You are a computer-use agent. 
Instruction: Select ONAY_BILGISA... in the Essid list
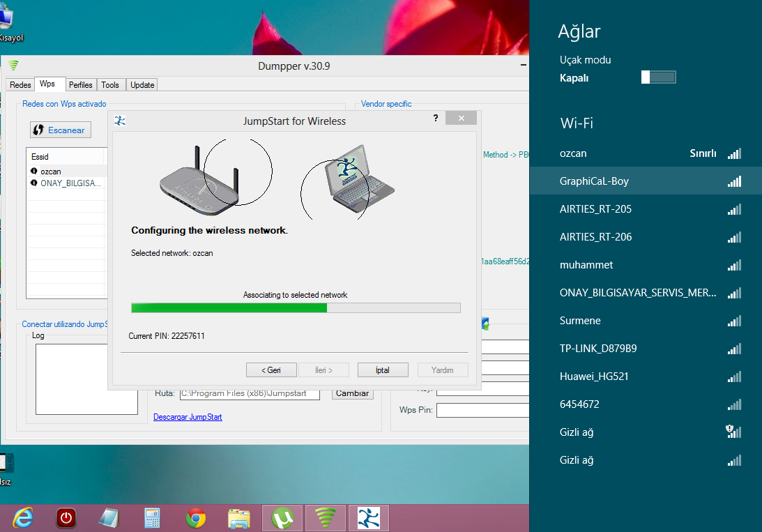(x=67, y=183)
